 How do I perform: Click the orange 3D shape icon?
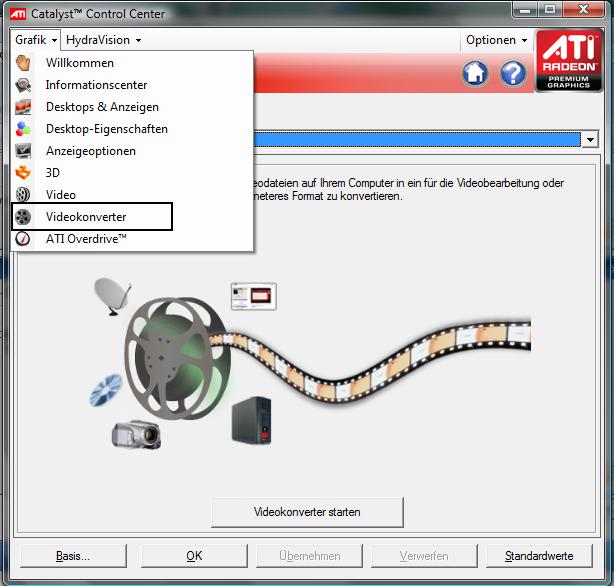pyautogui.click(x=23, y=173)
